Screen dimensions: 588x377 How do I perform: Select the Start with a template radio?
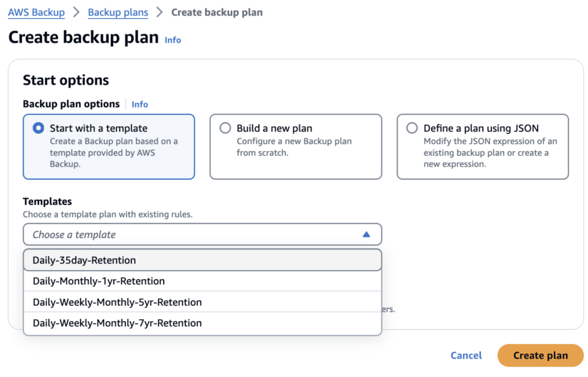(x=38, y=128)
